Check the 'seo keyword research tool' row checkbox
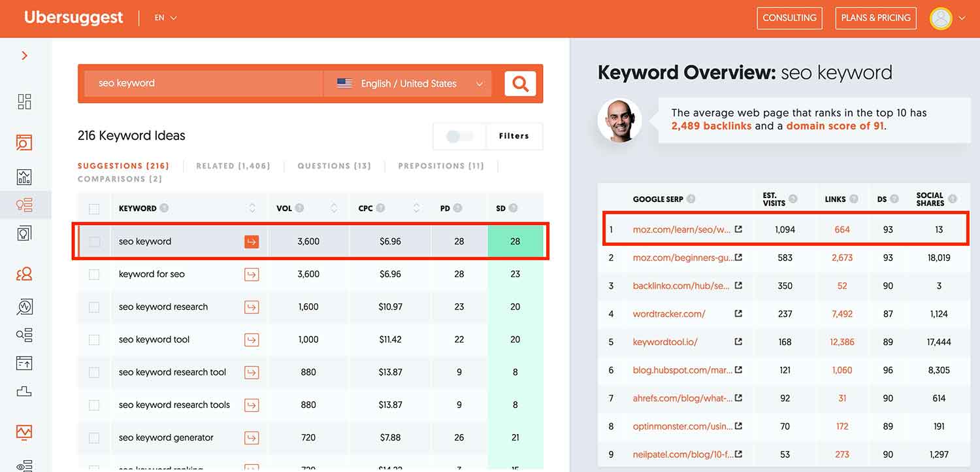980x472 pixels. (x=94, y=373)
